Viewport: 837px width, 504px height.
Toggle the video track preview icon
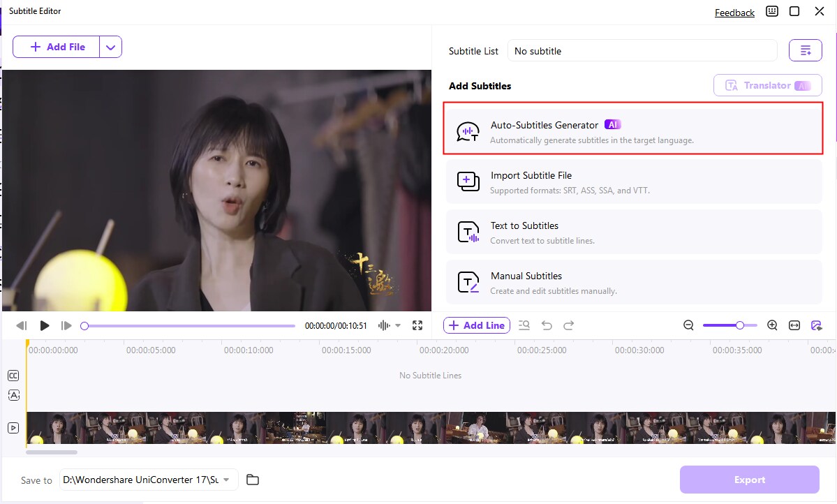pos(13,428)
